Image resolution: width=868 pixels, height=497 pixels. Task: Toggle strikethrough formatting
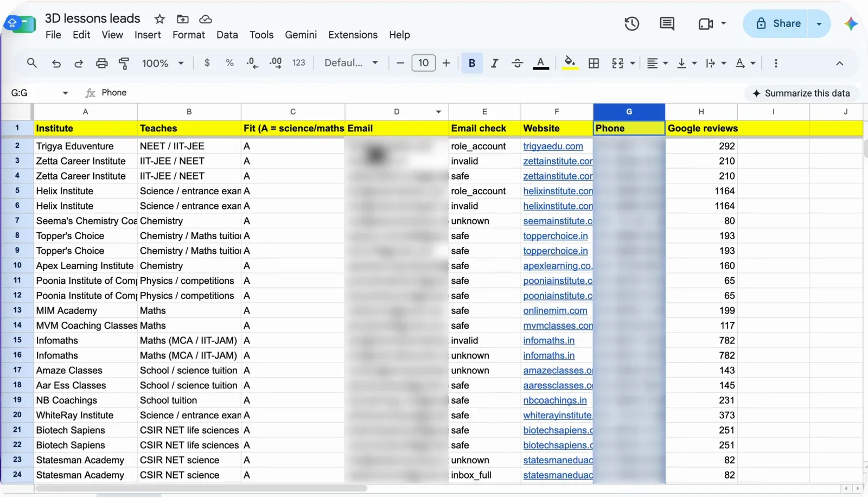click(518, 63)
